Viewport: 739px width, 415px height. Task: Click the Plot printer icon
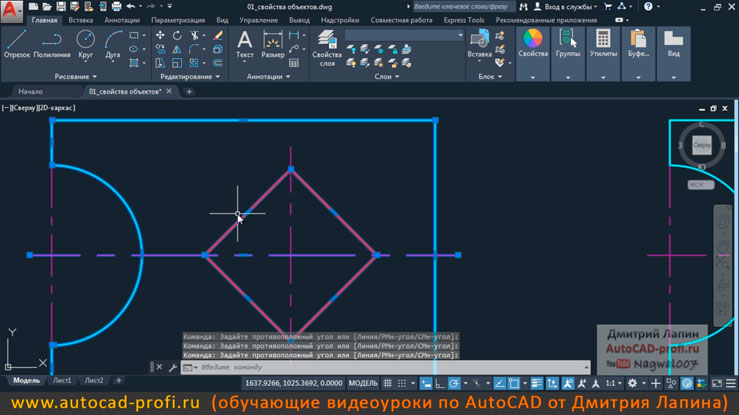116,7
